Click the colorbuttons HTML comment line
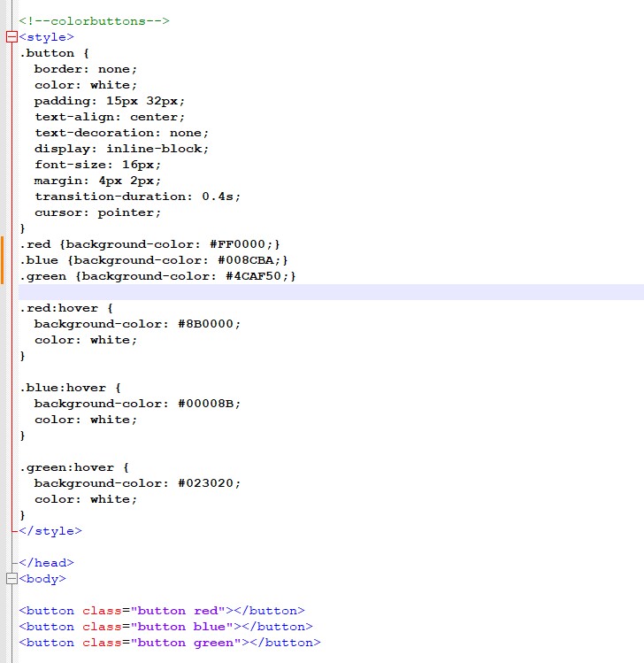Image resolution: width=644 pixels, height=663 pixels. tap(94, 21)
